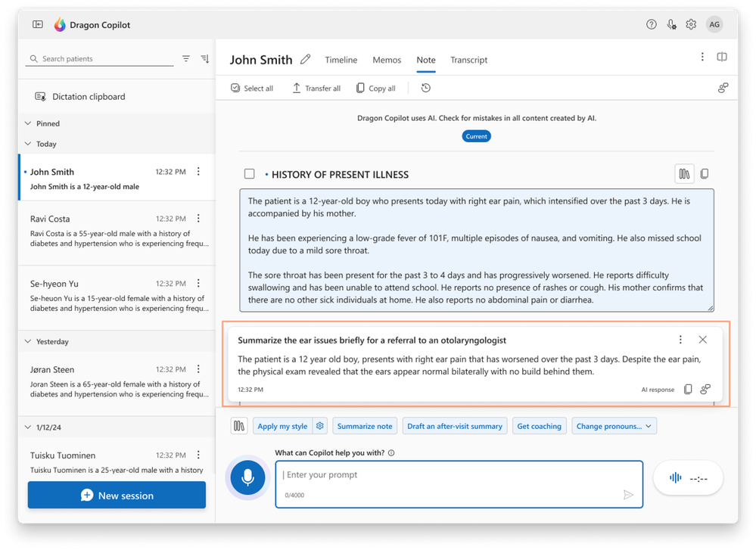756x550 pixels.
Task: Select the John Smith patient session
Action: coord(117,177)
